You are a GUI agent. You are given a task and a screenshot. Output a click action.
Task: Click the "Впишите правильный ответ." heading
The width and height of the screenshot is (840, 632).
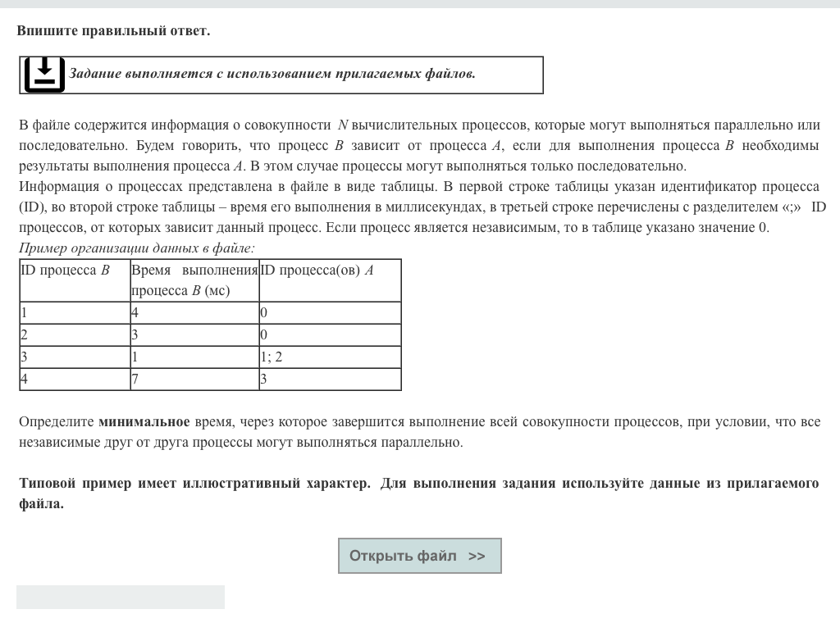pyautogui.click(x=113, y=31)
